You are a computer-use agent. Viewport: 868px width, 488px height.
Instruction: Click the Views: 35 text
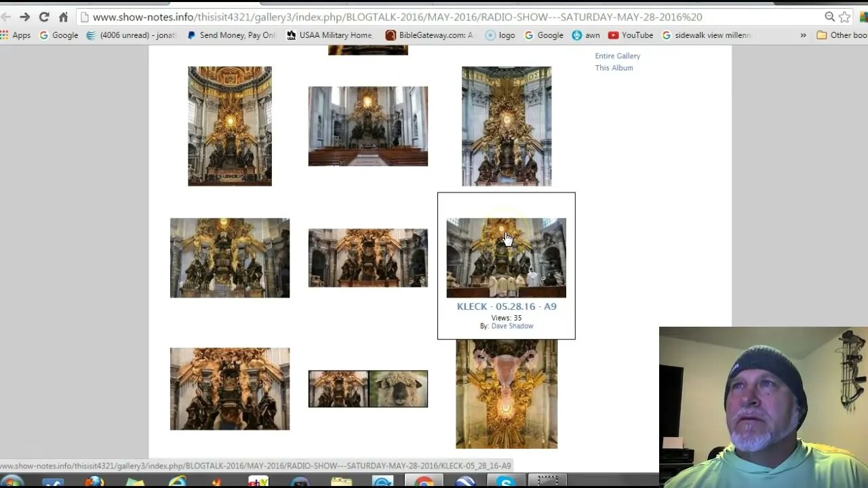507,318
